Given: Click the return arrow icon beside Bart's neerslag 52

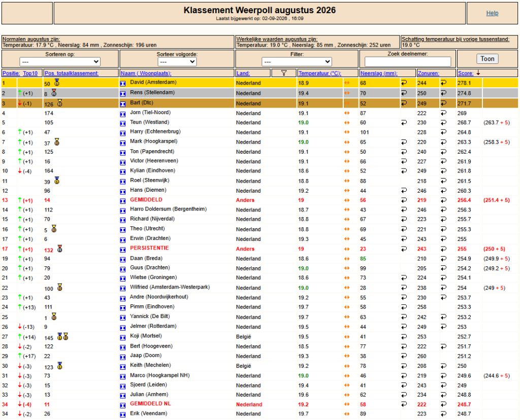Looking at the screenshot, I should [x=404, y=103].
